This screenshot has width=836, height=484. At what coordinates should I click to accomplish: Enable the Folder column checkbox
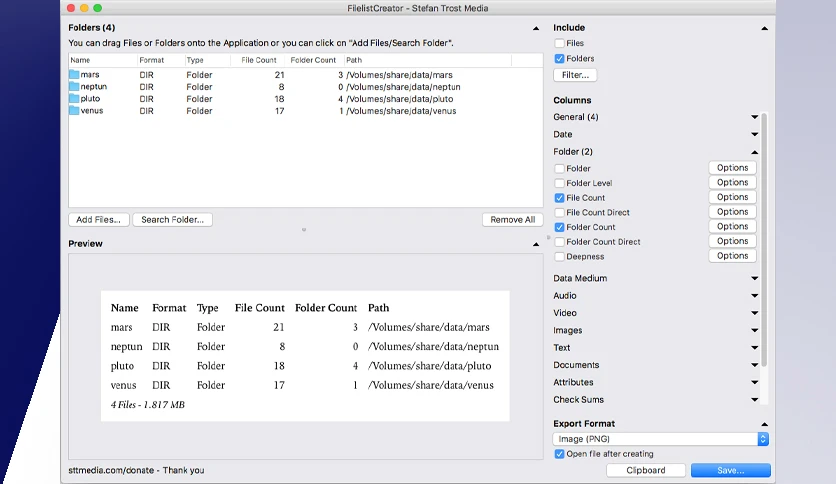[x=559, y=168]
